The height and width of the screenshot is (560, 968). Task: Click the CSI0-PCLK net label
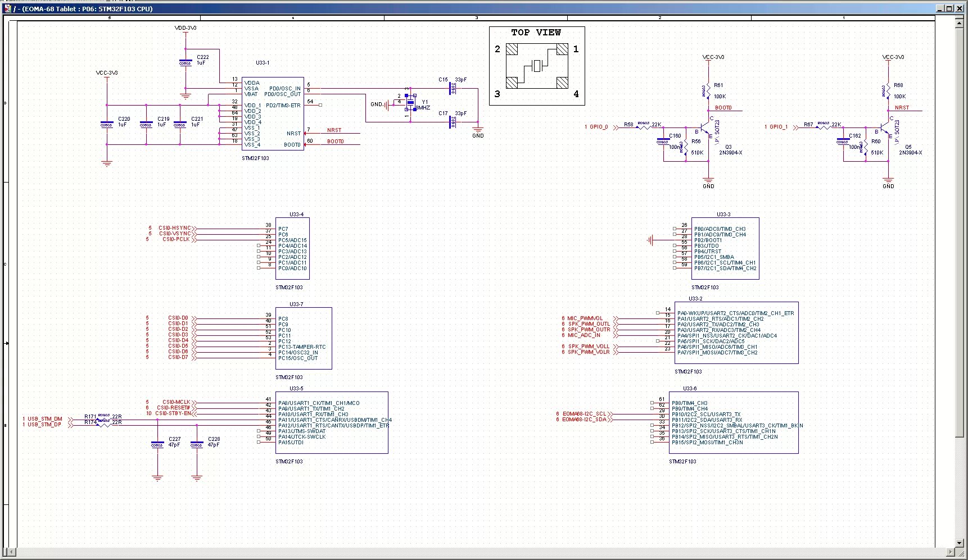pyautogui.click(x=177, y=239)
